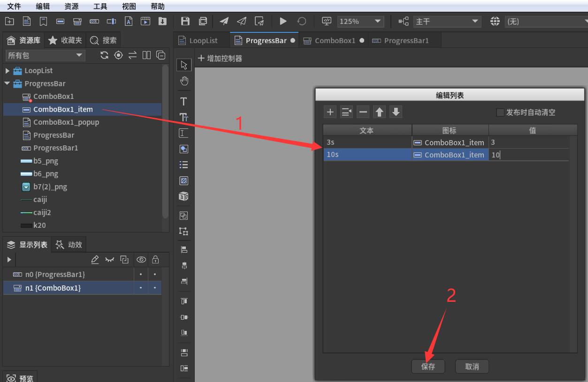Image resolution: width=588 pixels, height=382 pixels.
Task: Click the save all icon
Action: [x=203, y=21]
